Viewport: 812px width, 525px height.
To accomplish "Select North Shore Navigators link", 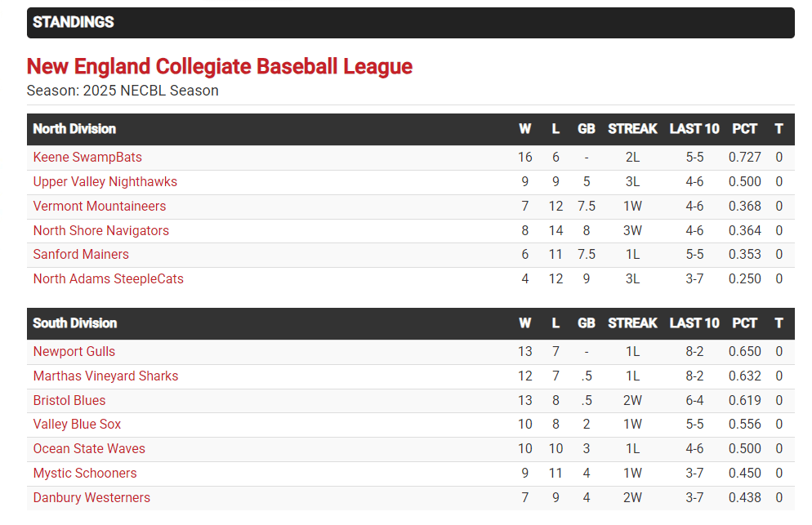I will (100, 231).
